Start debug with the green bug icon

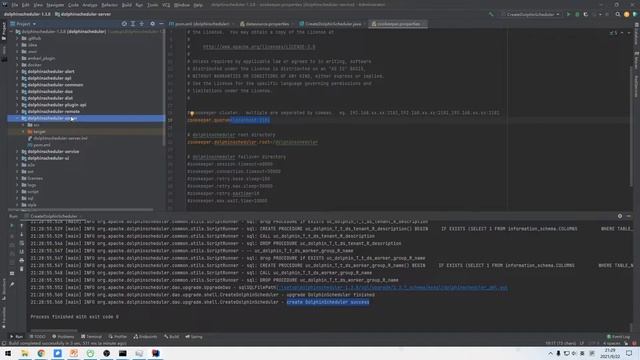tap(577, 14)
